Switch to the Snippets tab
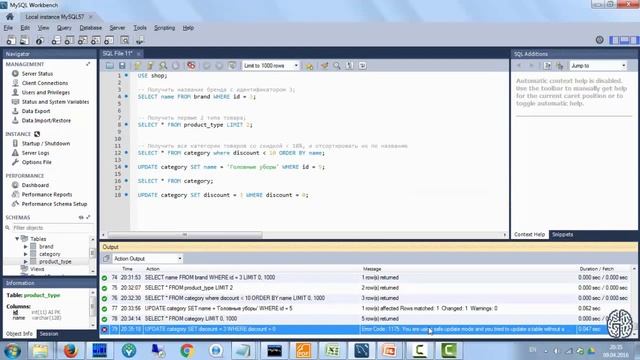This screenshot has width=640, height=360. point(562,234)
